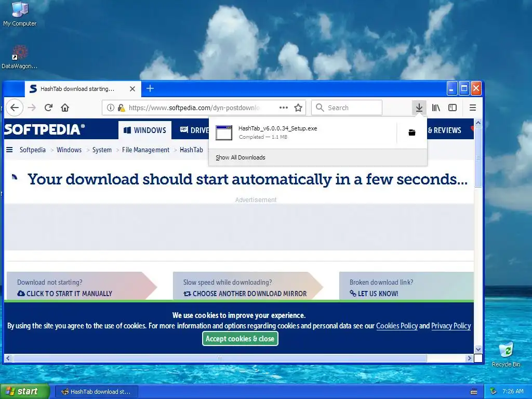
Task: Open the Cookies Policy link
Action: point(396,326)
